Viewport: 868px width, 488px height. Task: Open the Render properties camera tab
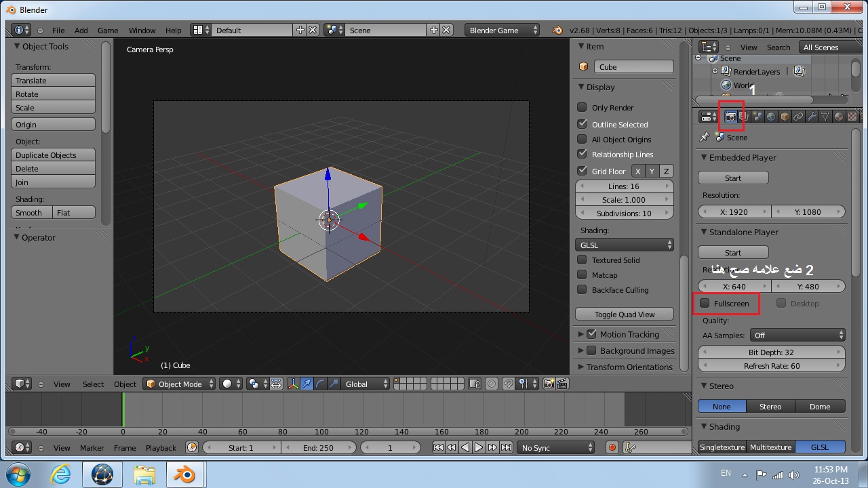[x=731, y=117]
